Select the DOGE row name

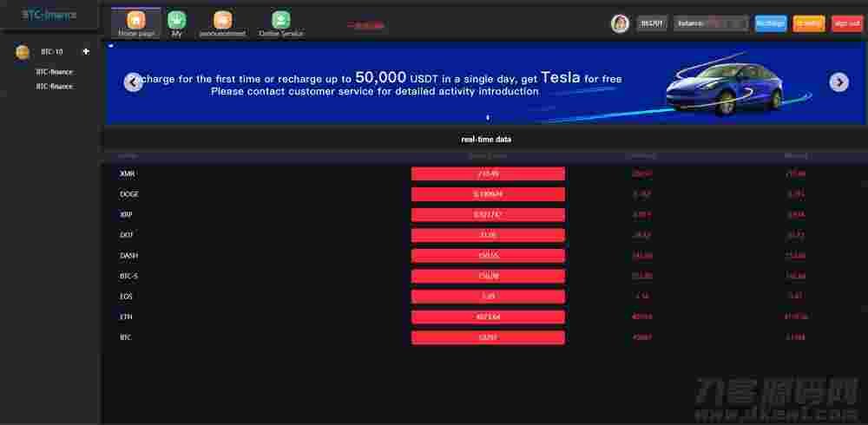(x=129, y=194)
